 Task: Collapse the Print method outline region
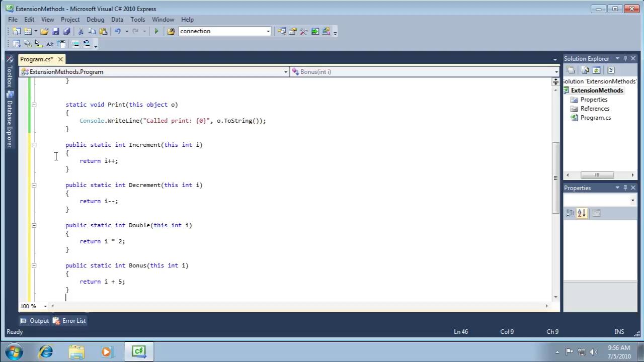[34, 105]
